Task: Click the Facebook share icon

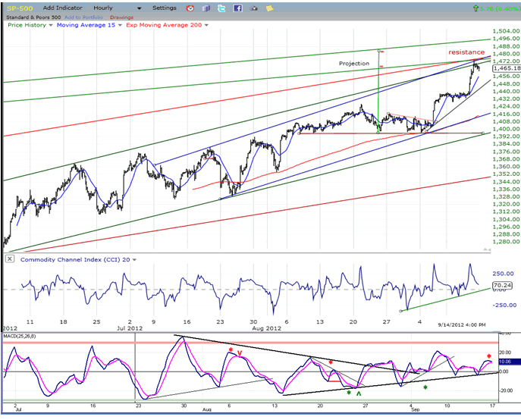Action: [x=238, y=8]
